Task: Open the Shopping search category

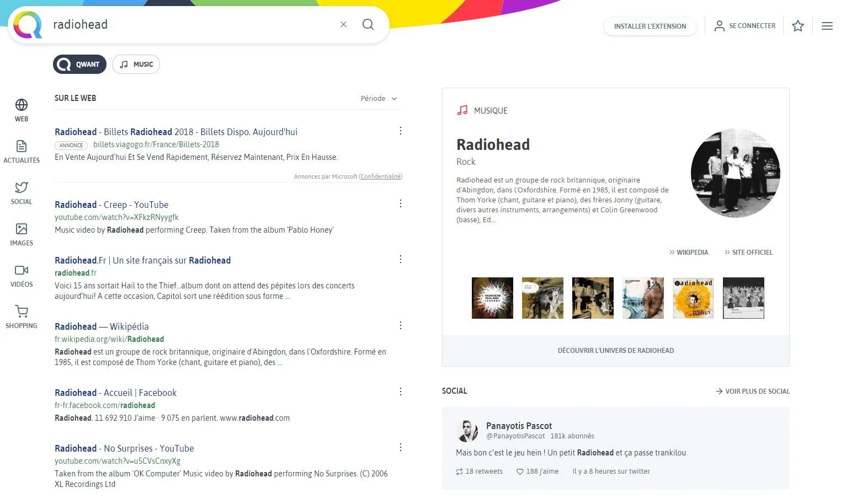Action: (21, 316)
